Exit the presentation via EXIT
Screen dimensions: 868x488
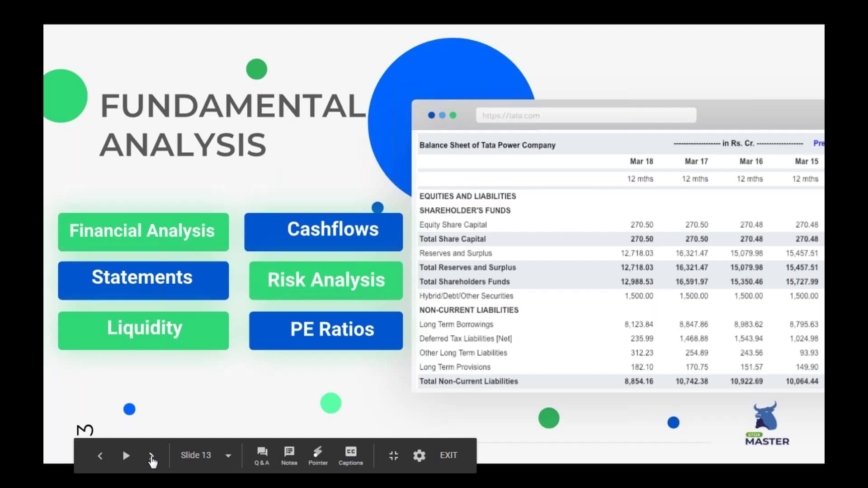(448, 455)
